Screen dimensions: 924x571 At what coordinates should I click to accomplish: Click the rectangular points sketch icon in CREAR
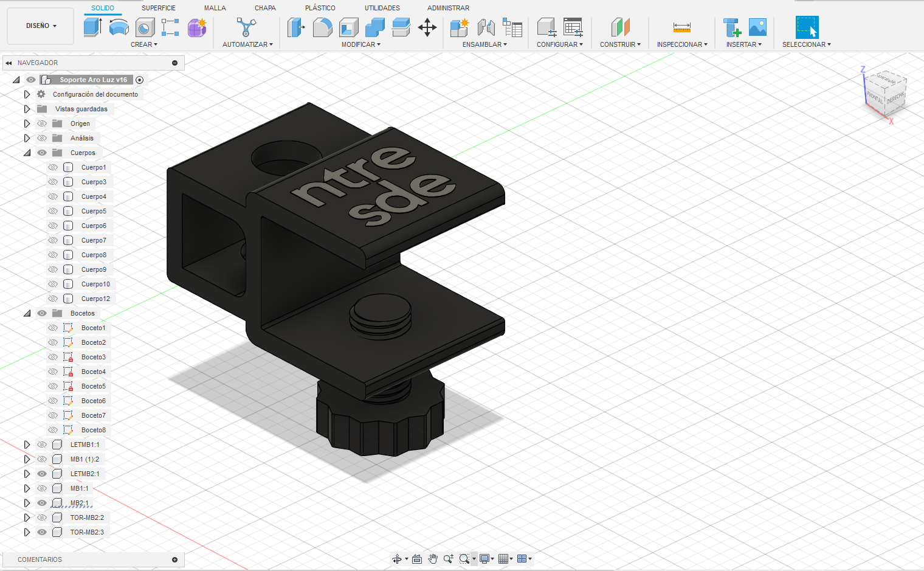pyautogui.click(x=170, y=27)
